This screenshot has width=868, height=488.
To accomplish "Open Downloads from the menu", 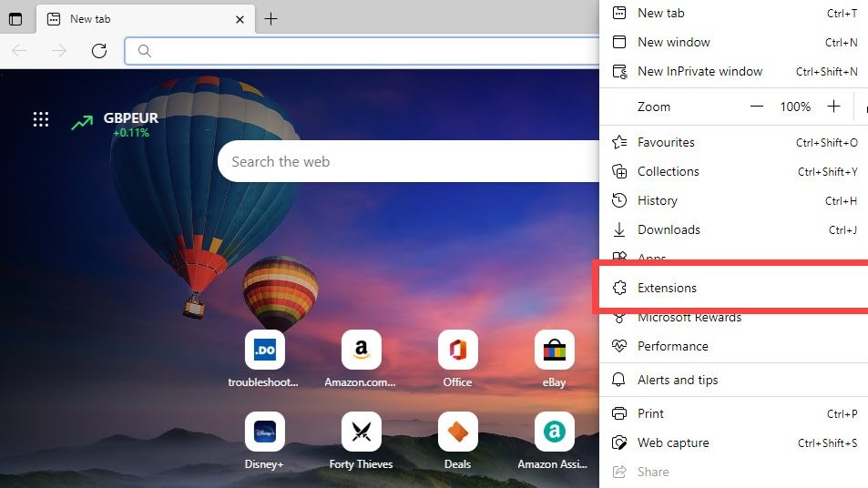I will (x=734, y=229).
